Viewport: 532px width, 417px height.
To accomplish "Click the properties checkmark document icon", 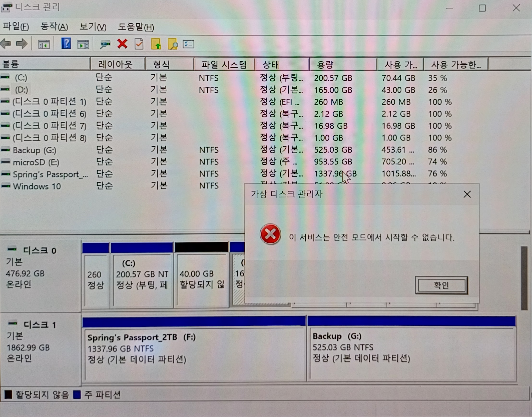I will (x=139, y=44).
